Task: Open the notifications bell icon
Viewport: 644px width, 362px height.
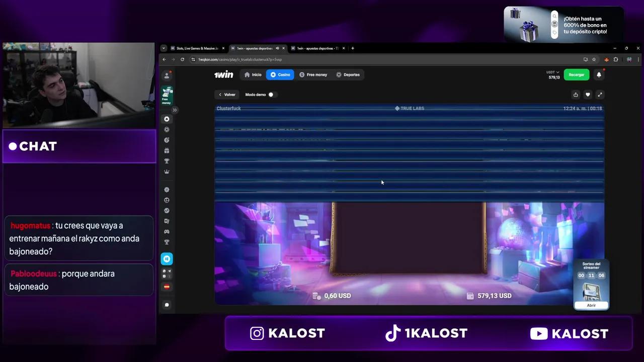Action: 598,74
